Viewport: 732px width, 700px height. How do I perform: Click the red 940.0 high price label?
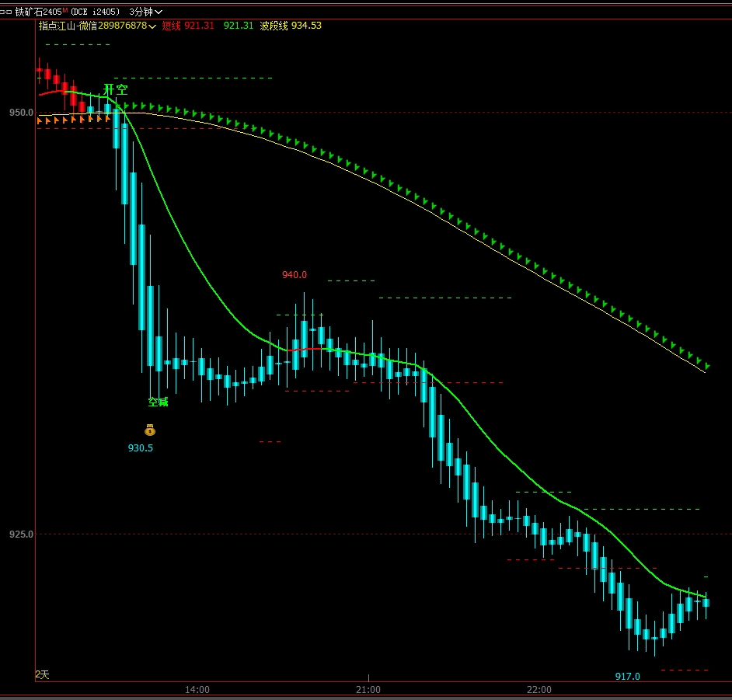pos(295,274)
